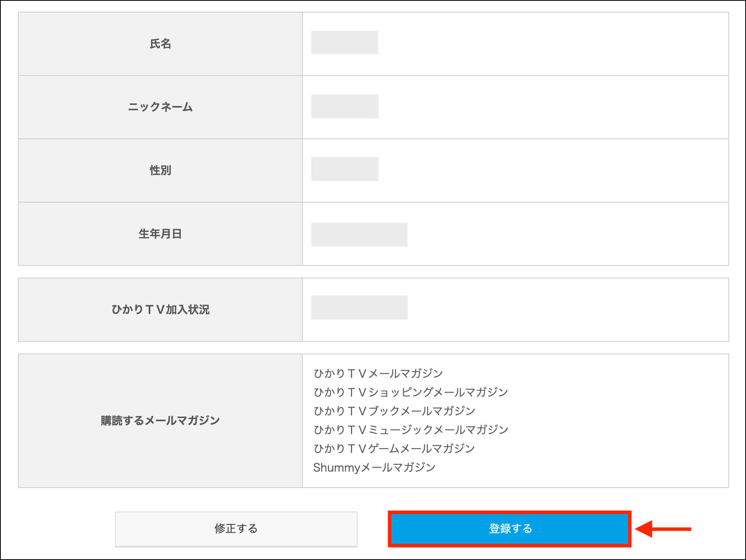Image resolution: width=746 pixels, height=560 pixels.
Task: Select the 氏名 label cell
Action: click(x=160, y=44)
